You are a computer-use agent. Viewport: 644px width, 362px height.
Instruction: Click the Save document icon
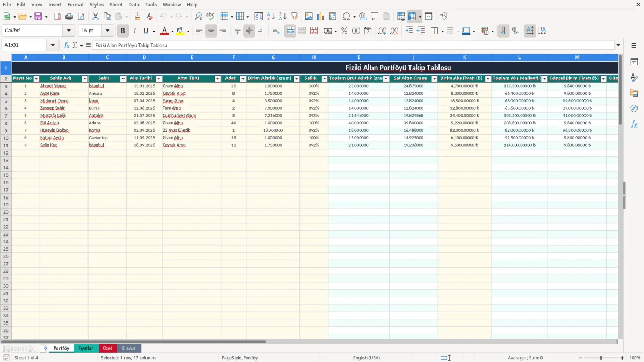pyautogui.click(x=38, y=17)
